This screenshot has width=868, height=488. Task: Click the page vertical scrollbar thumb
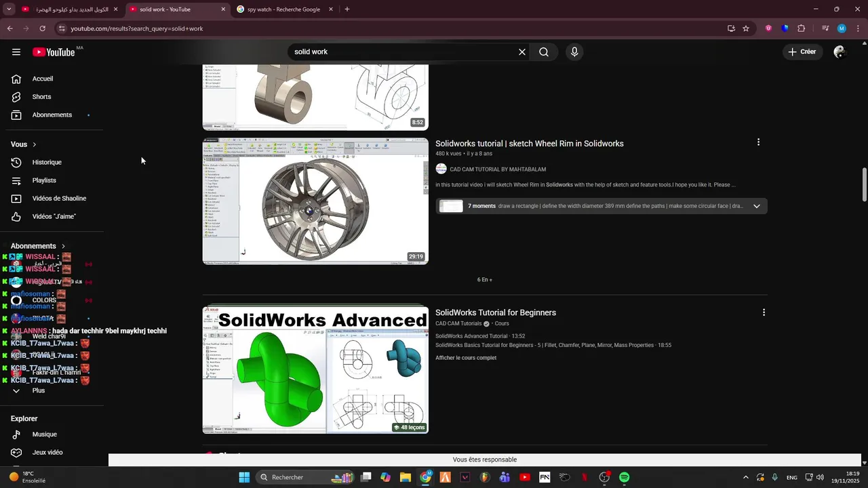pyautogui.click(x=865, y=184)
